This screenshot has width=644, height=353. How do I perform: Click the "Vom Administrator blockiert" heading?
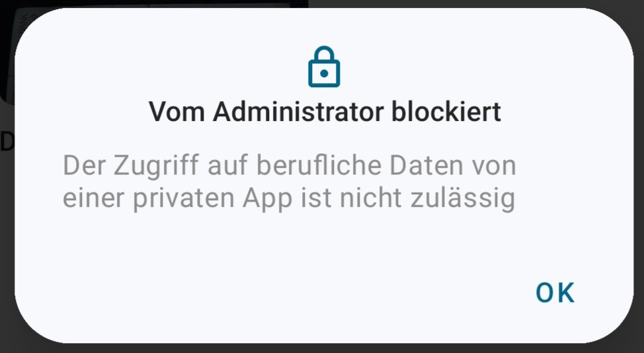click(325, 112)
